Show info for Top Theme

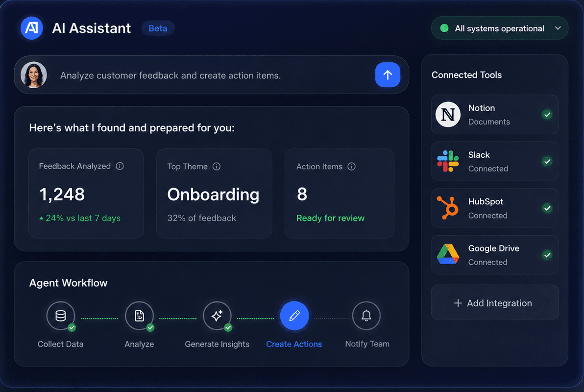(217, 166)
